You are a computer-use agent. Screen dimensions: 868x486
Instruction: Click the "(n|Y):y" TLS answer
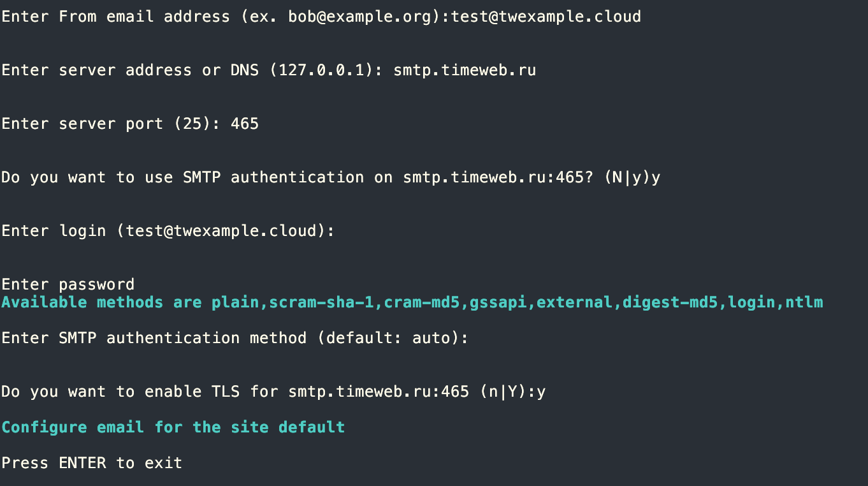(512, 392)
